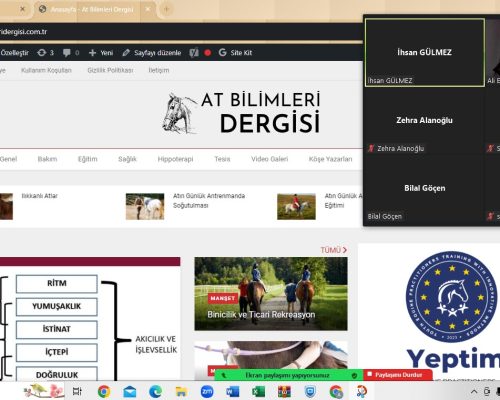Click the İSTİNAT box in the diagram

point(57,329)
